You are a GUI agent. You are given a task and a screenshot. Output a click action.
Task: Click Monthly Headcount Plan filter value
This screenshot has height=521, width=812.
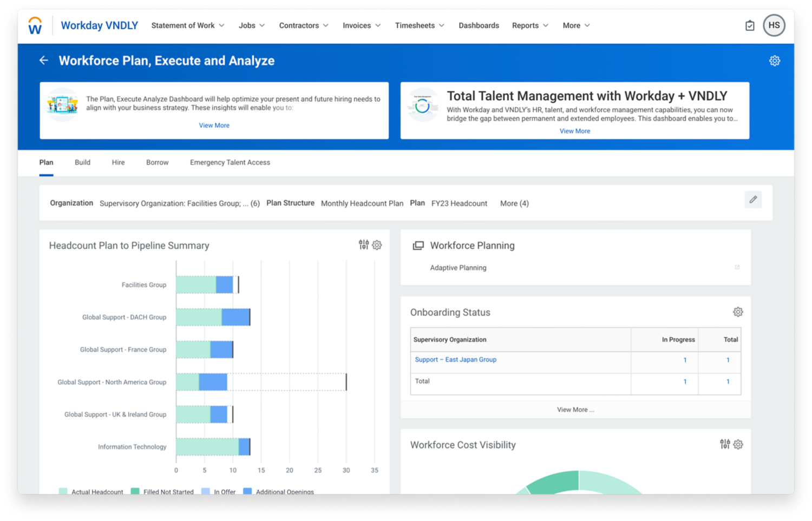[x=362, y=203]
